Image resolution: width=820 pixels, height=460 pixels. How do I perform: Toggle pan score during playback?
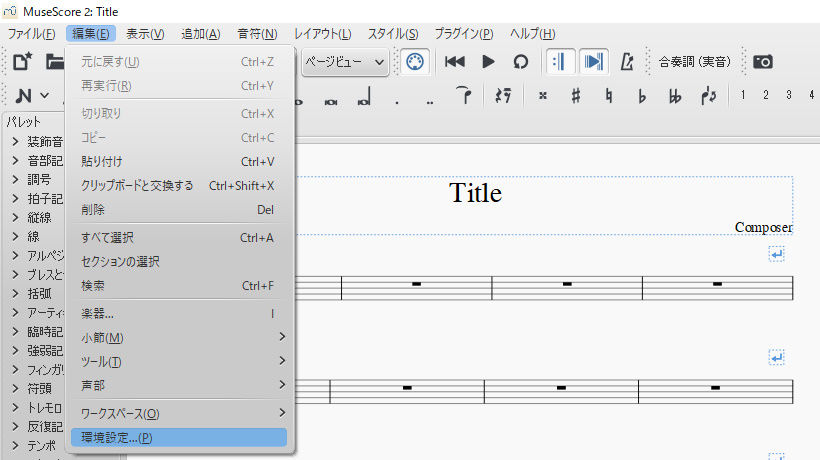pyautogui.click(x=594, y=62)
